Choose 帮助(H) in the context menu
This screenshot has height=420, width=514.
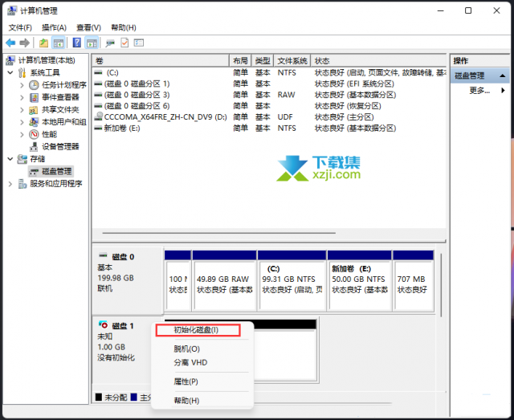coord(186,401)
